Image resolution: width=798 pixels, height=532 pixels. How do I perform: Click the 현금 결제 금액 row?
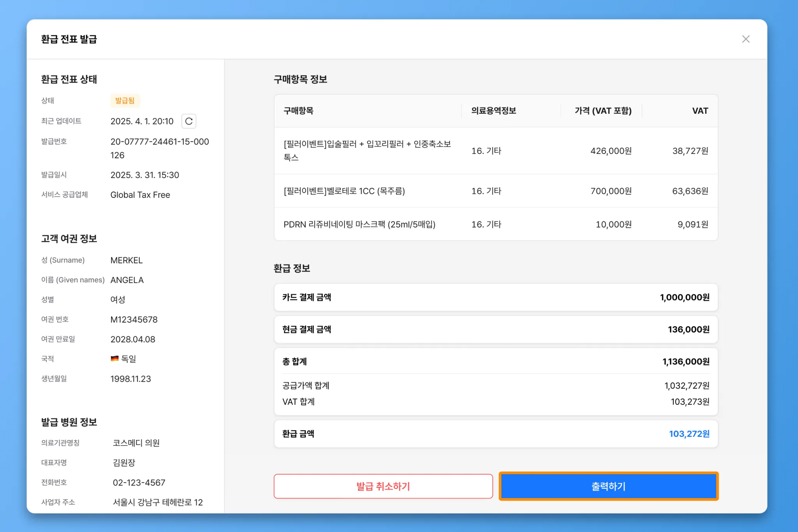point(496,329)
